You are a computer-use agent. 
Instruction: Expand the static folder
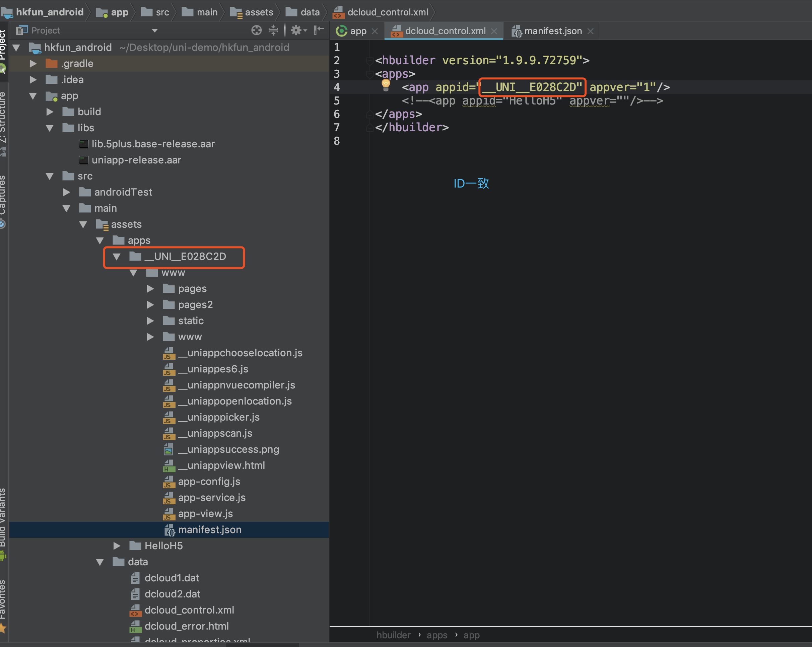(150, 321)
